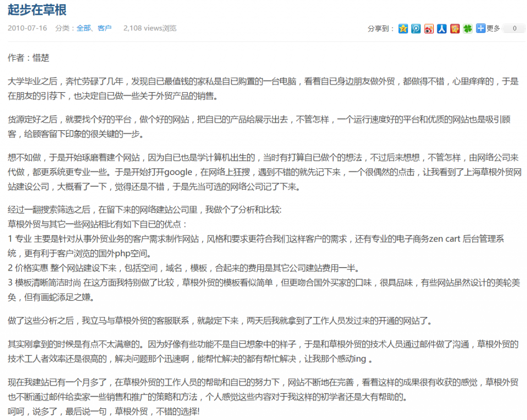Share to Sina Weibo via eye icon
527x420 pixels.
click(x=429, y=28)
